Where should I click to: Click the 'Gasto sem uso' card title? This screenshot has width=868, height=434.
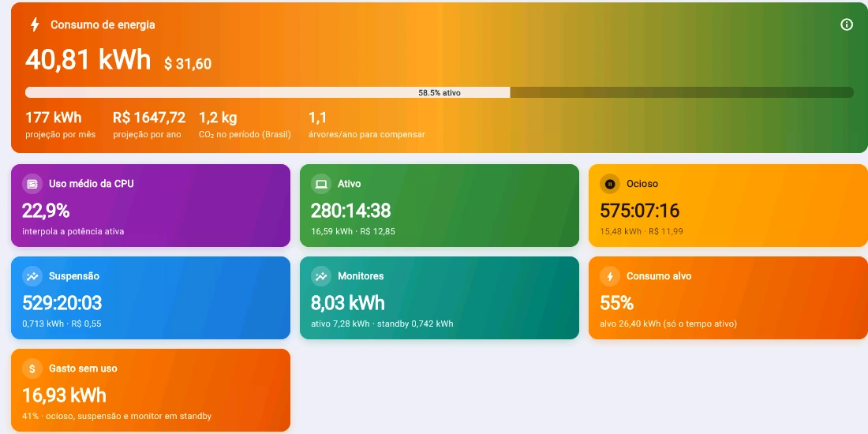tap(83, 369)
